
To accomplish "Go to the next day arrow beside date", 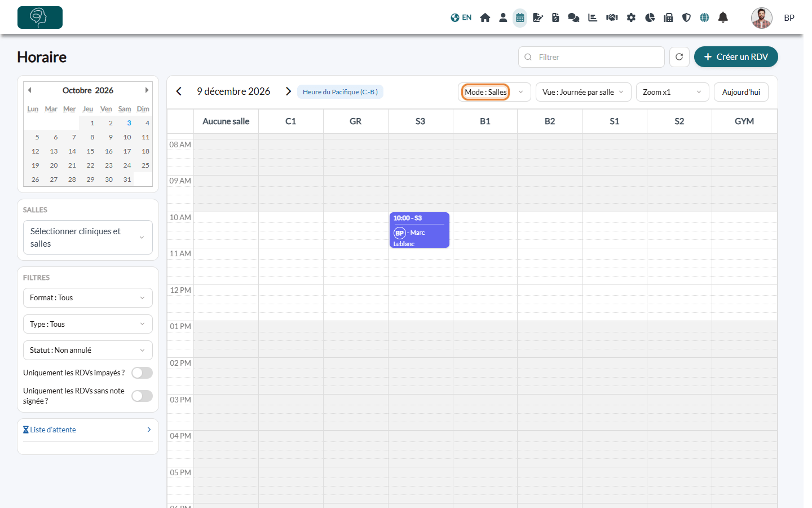I will click(x=288, y=91).
